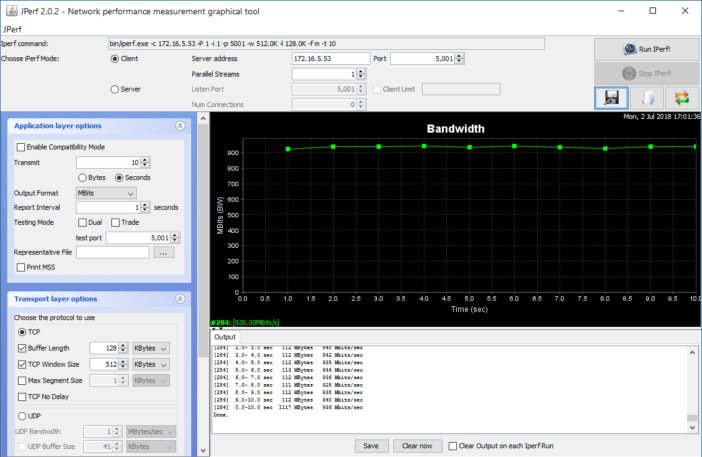Click the browse (...) button for Representative File
702x457 pixels.
[163, 252]
